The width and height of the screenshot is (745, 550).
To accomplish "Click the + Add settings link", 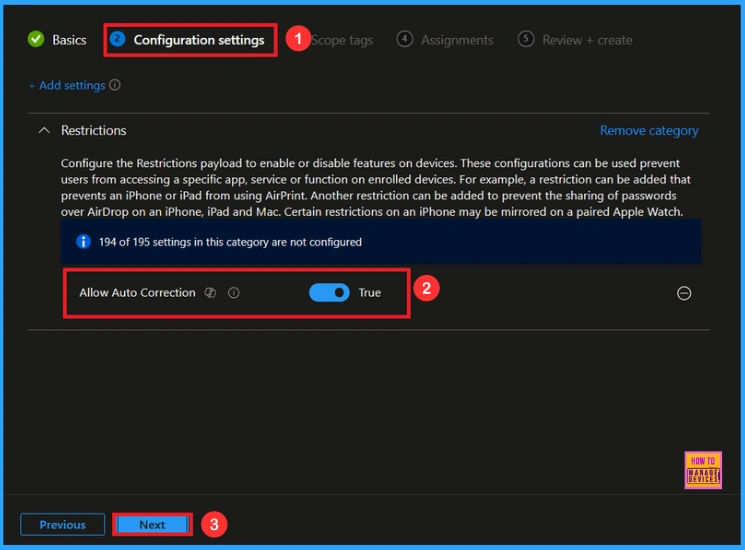I will pos(67,85).
